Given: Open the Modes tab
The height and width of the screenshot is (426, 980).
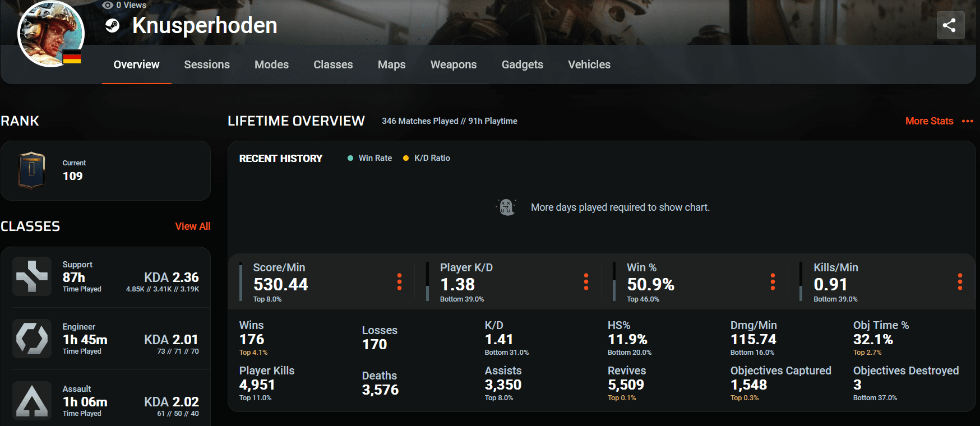Looking at the screenshot, I should pos(271,64).
